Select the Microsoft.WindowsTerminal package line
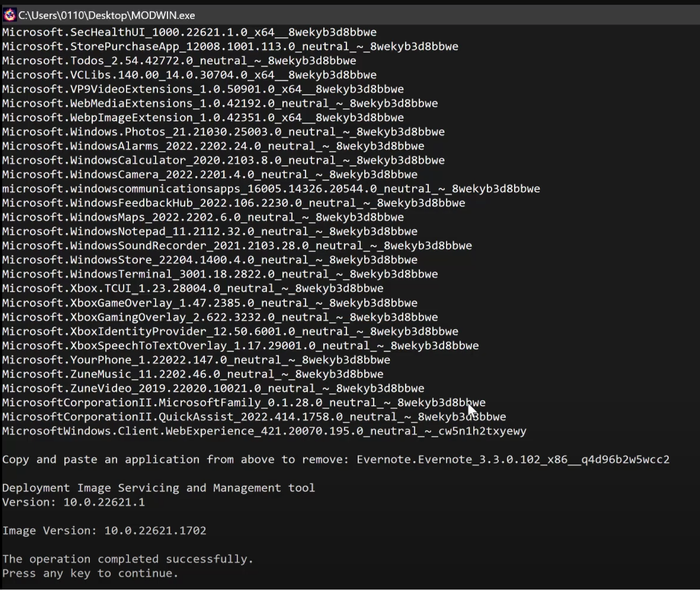The height and width of the screenshot is (590, 700). pyautogui.click(x=220, y=274)
